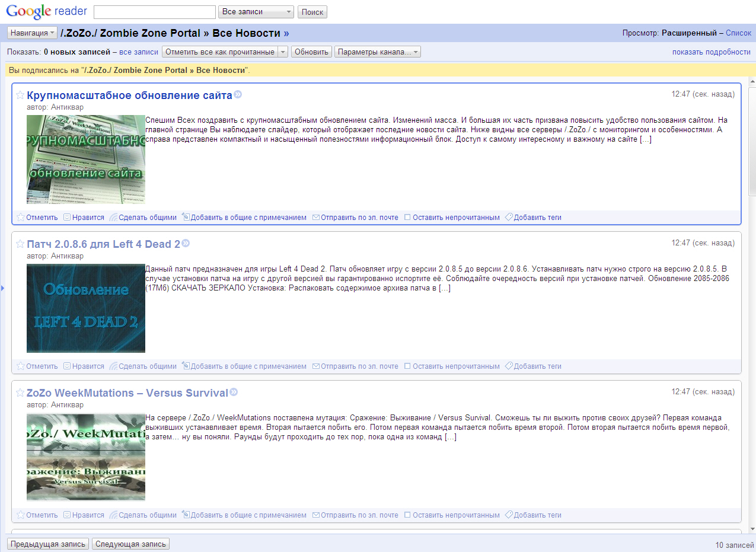Check Оставить непрочитанным on ZoZo WeekMutations entry

click(407, 515)
